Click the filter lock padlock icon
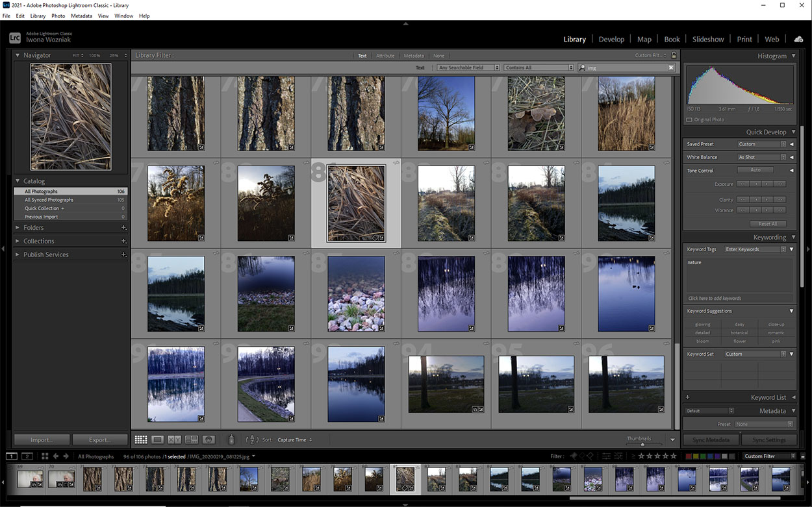This screenshot has width=812, height=507. coord(674,55)
